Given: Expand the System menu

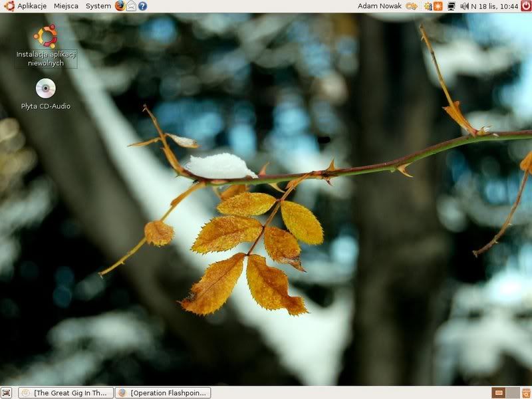Looking at the screenshot, I should [98, 6].
